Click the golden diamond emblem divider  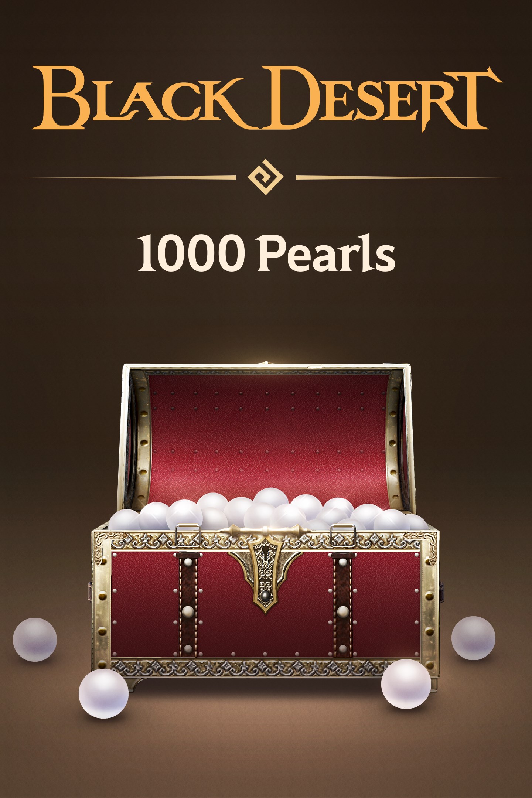click(266, 177)
